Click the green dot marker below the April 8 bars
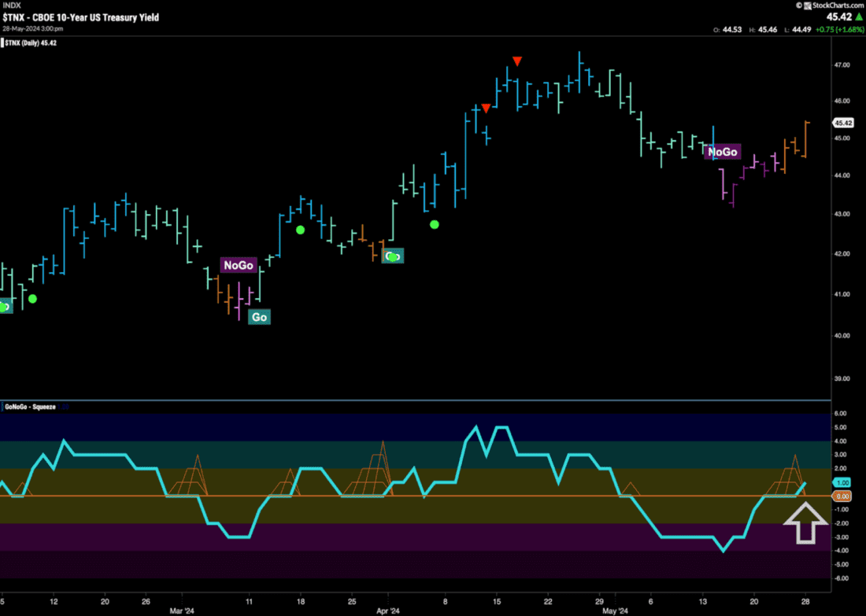This screenshot has width=866, height=616. (x=435, y=224)
